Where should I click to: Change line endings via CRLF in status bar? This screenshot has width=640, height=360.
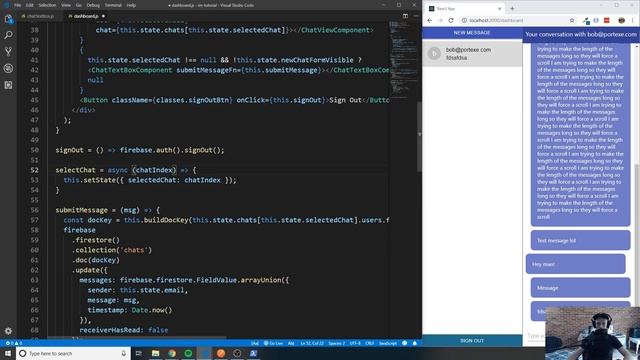[x=369, y=343]
